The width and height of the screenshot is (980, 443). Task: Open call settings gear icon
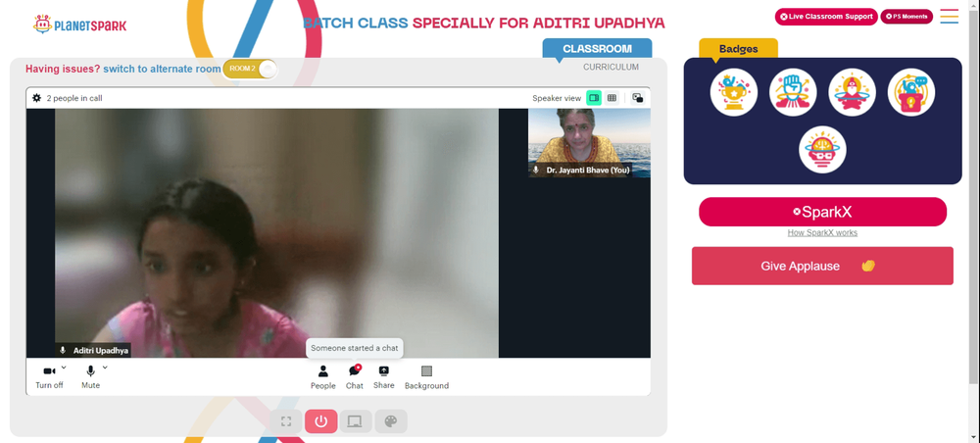pyautogui.click(x=37, y=98)
